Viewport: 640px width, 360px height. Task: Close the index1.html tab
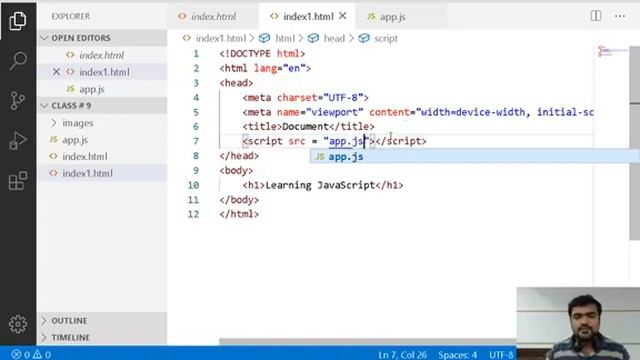click(x=343, y=16)
